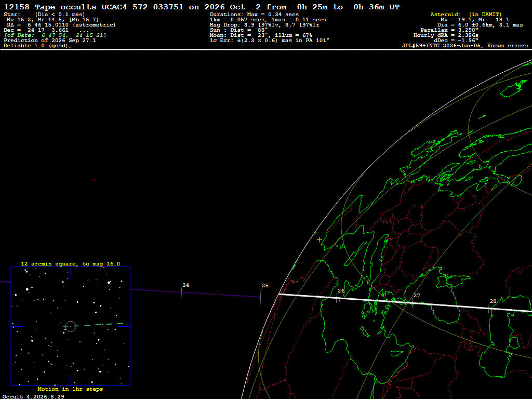Click the purple dotted pre-Earth path line
Image resolution: width=532 pixels, height=399 pixels.
point(196,293)
